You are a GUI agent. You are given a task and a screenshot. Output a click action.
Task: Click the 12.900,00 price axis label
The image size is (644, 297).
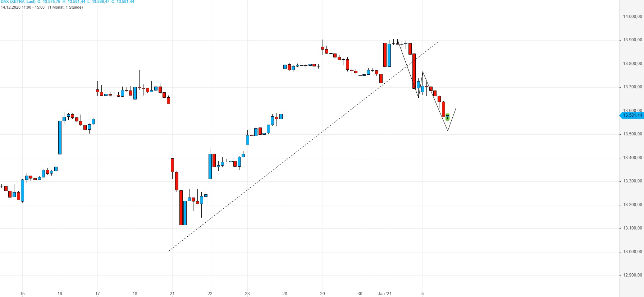point(632,275)
